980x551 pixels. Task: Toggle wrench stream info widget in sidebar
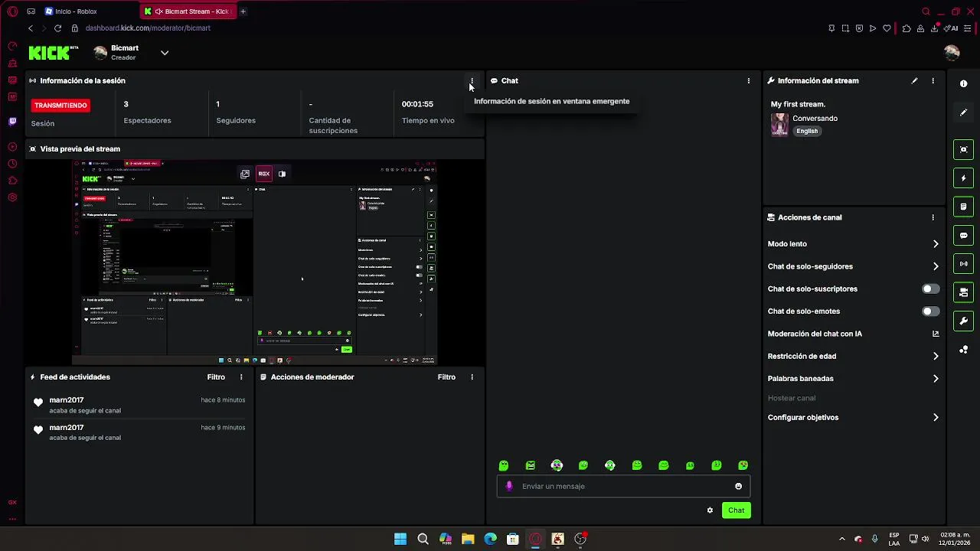pos(964,321)
